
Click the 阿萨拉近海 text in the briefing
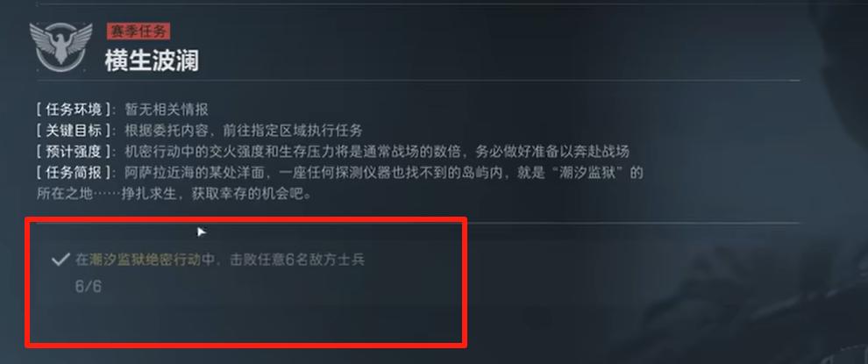tap(160, 173)
